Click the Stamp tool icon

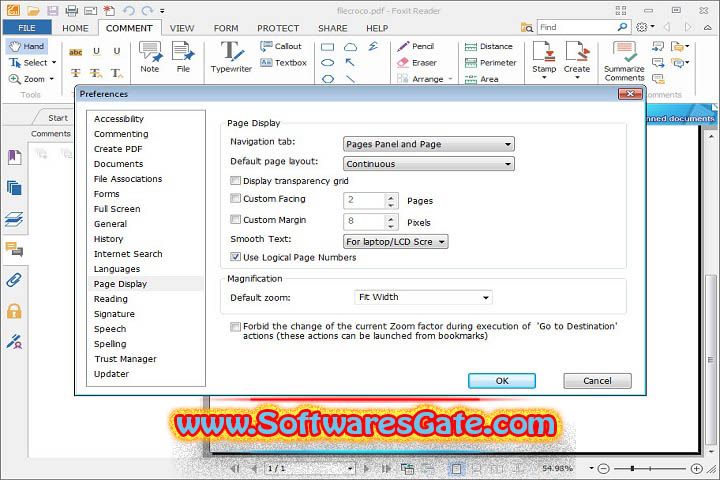[x=544, y=51]
